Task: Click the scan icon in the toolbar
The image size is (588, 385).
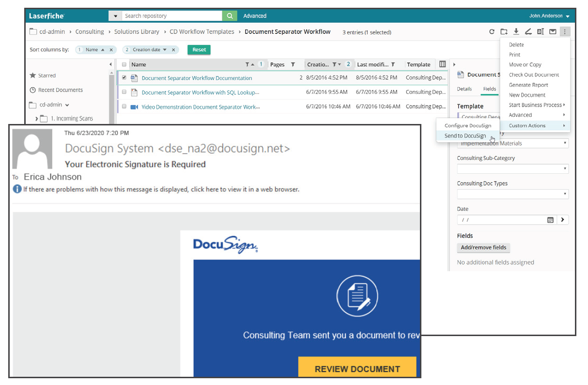Action: tap(528, 32)
